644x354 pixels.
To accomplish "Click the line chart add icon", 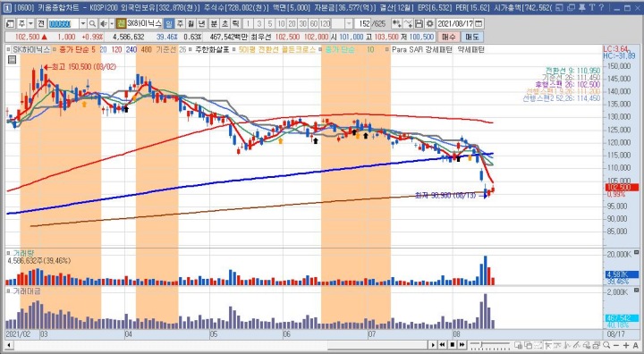I will click(408, 24).
